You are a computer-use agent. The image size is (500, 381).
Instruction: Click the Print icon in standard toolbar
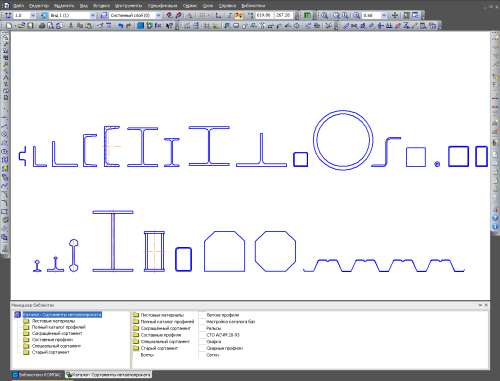coord(42,26)
